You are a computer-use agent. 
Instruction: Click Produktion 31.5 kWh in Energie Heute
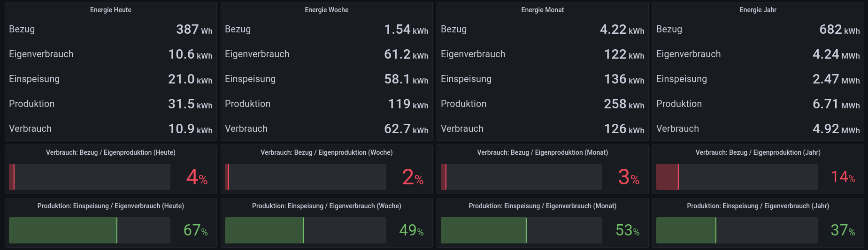190,104
